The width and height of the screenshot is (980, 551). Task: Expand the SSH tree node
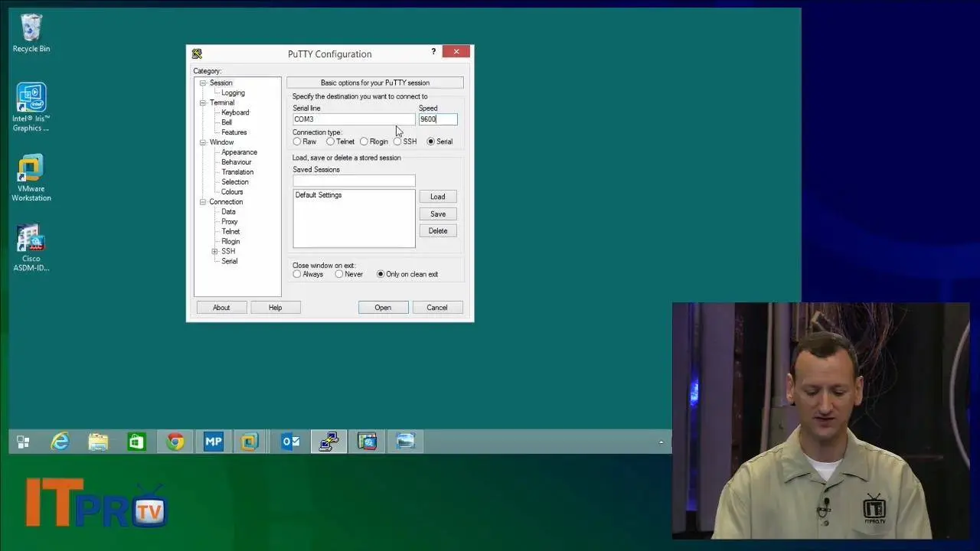tap(215, 252)
